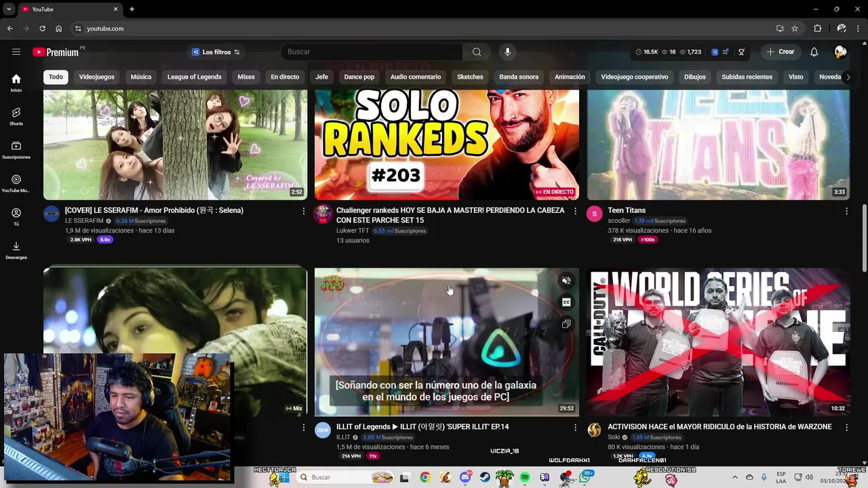The width and height of the screenshot is (868, 488).
Task: Open Suscripciones in the sidebar
Action: coord(16,150)
